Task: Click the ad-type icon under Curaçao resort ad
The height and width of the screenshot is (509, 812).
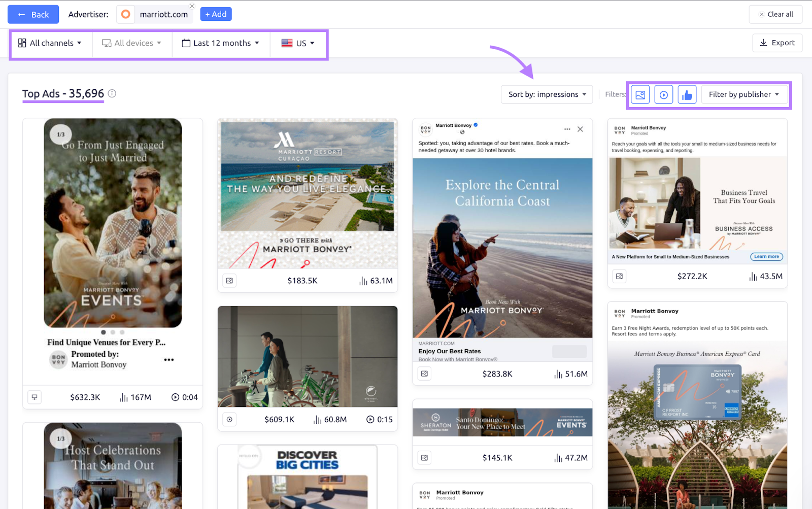Action: tap(230, 281)
